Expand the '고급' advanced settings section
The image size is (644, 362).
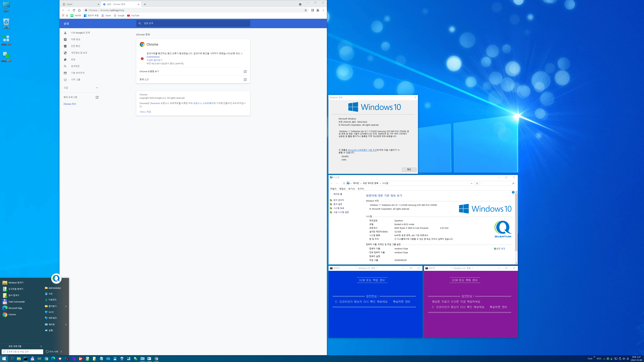pyautogui.click(x=80, y=88)
